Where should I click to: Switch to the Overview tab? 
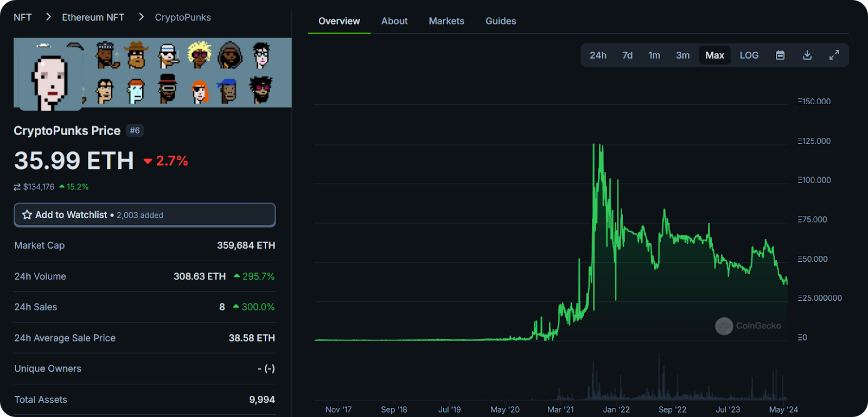[x=339, y=21]
